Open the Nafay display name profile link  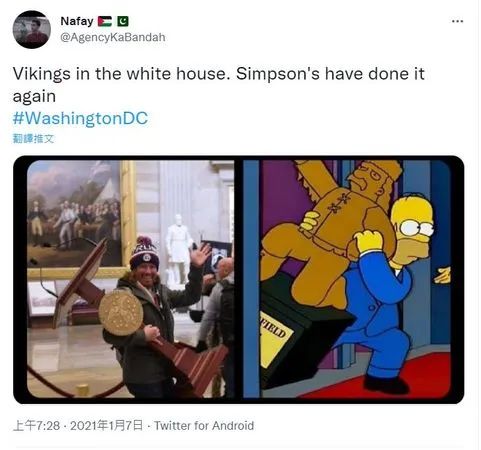coord(77,21)
